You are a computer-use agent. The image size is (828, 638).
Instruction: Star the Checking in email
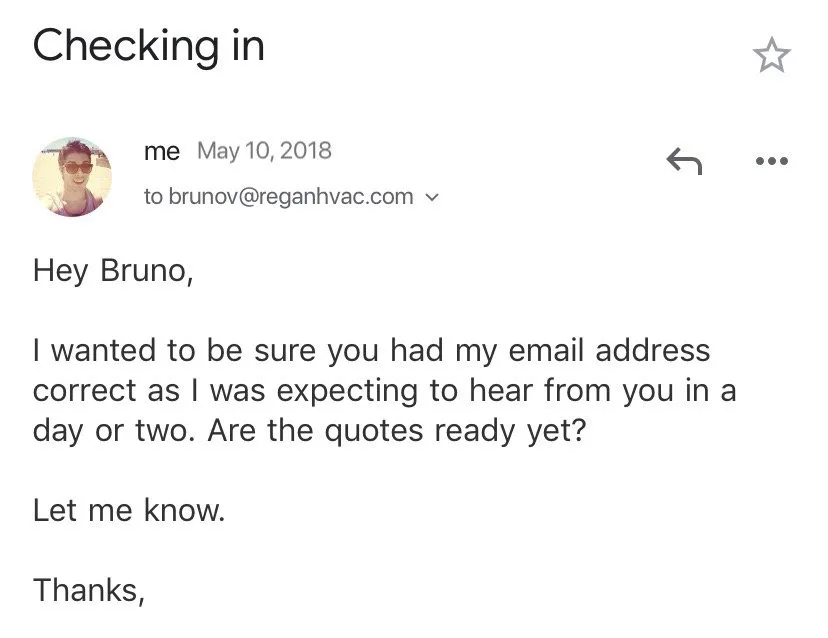click(x=770, y=56)
